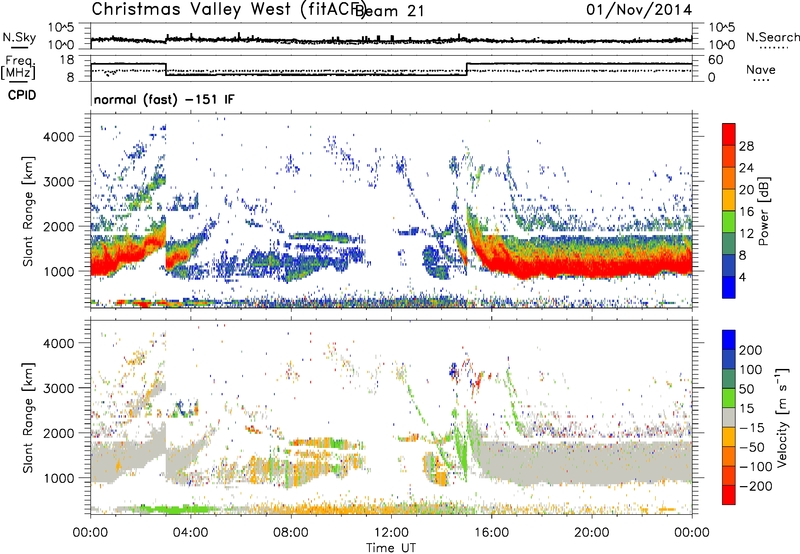The height and width of the screenshot is (554, 800).
Task: Select the red bottom segment of velocity colorbar
Action: pyautogui.click(x=729, y=495)
